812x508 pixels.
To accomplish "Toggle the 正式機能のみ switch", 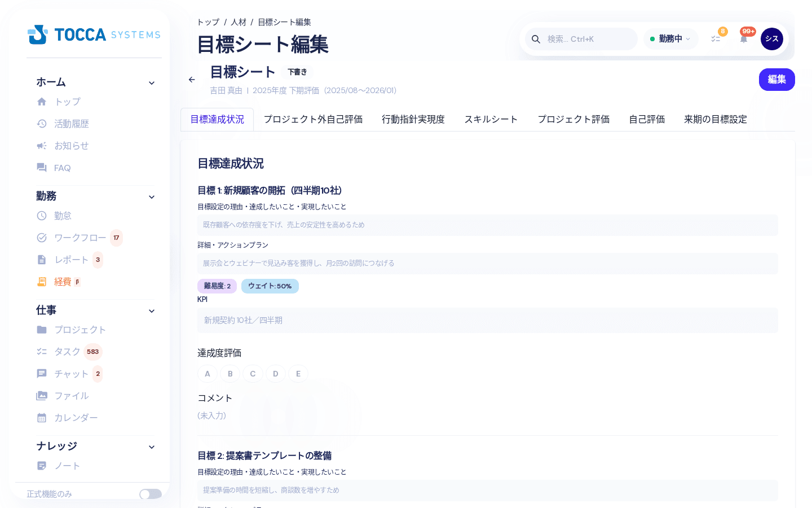I will (x=151, y=494).
